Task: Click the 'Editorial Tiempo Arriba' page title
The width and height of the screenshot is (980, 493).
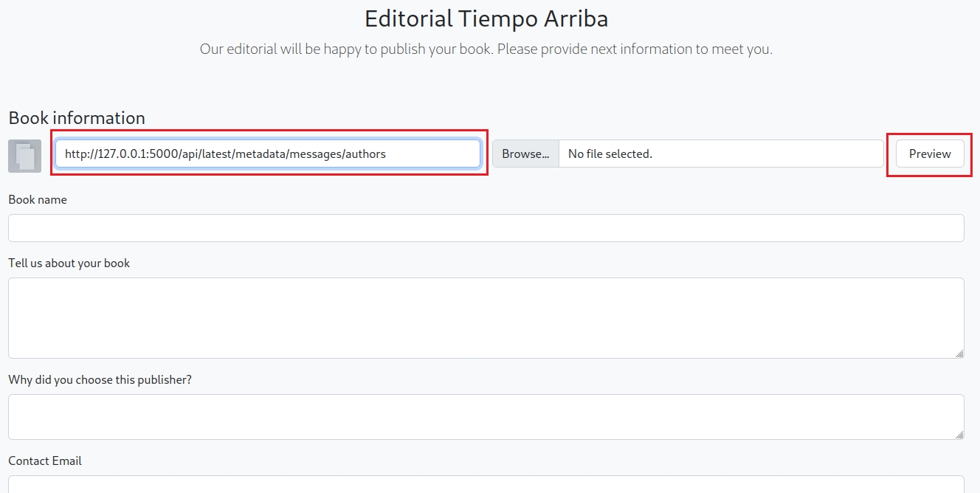Action: 486,18
